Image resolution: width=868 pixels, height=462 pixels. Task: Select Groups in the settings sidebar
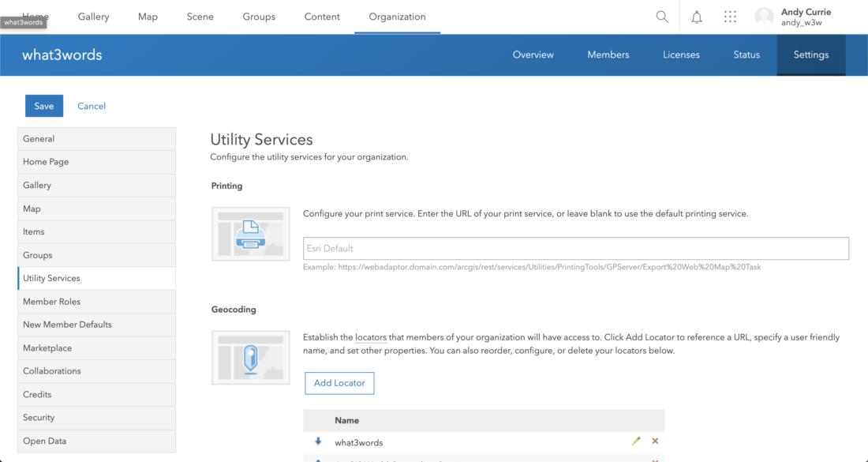[x=97, y=255]
